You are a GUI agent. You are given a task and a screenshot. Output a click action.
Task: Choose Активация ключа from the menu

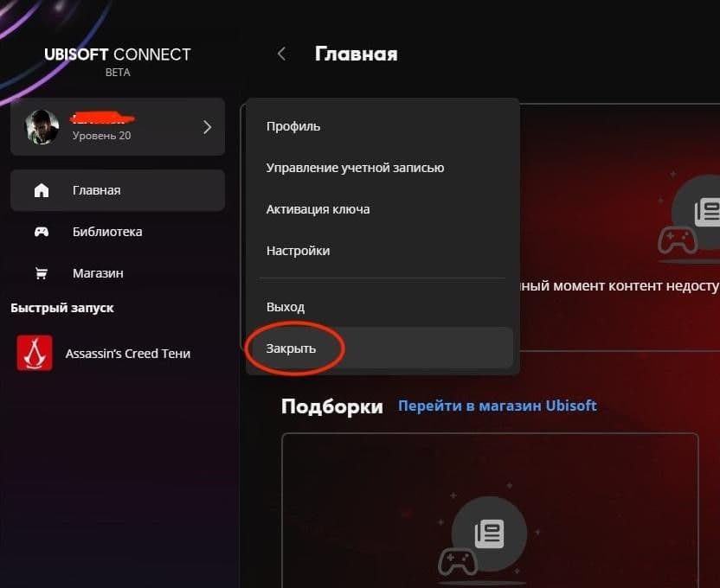tap(318, 209)
